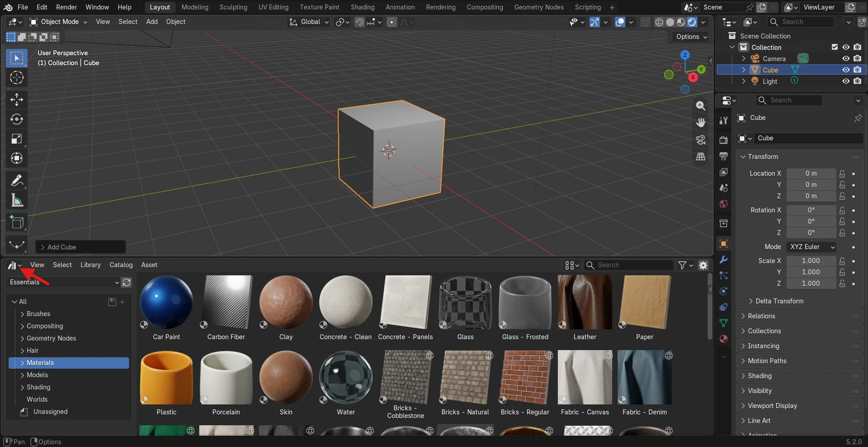Expand the Add Cube operator panel
Screen dimensions: 868x447
[81, 247]
